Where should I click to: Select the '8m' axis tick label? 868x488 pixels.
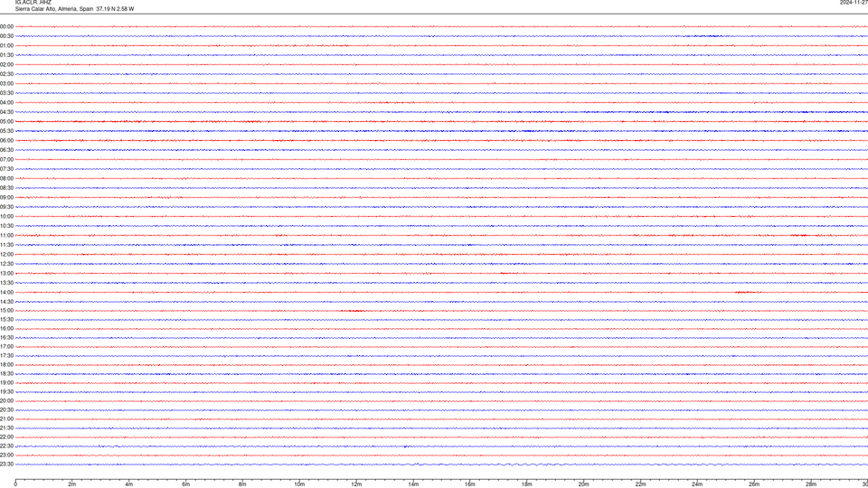pos(242,484)
